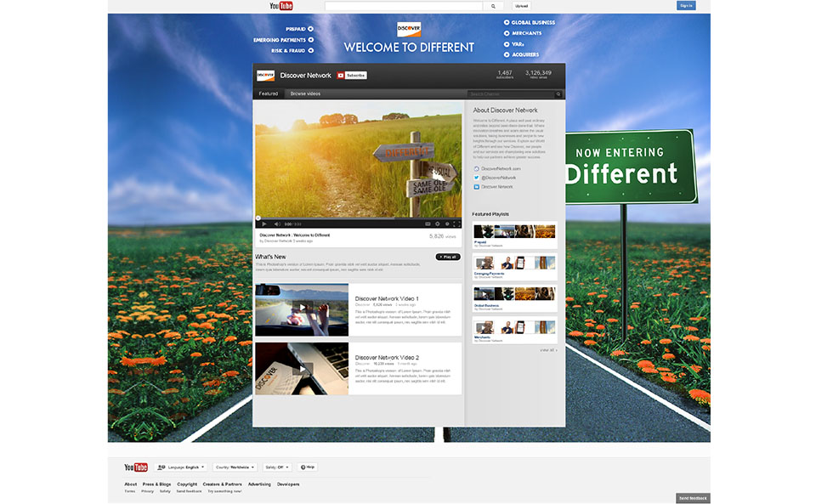The image size is (816, 504).
Task: Click the search magnifier button in header
Action: (x=493, y=6)
